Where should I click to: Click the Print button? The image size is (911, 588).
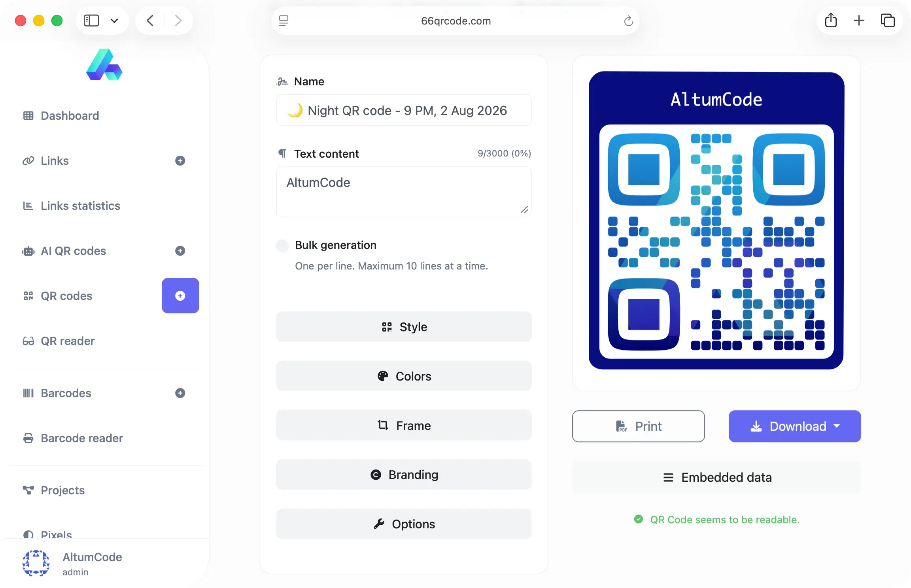click(x=638, y=426)
